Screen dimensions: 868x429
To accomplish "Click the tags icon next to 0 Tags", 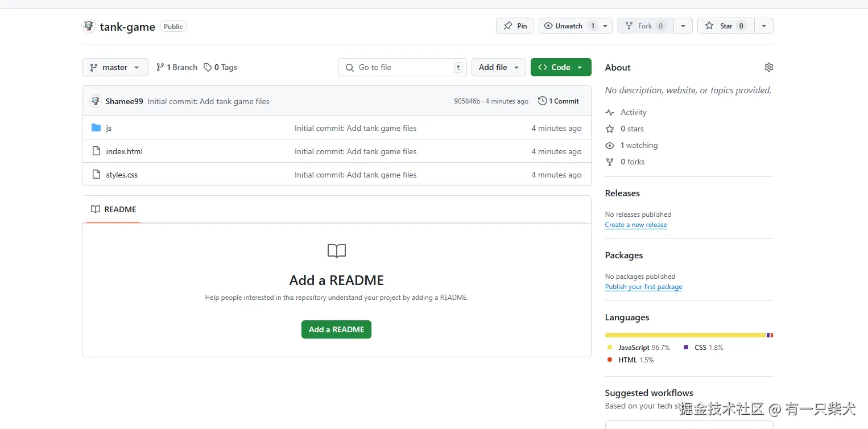I will pyautogui.click(x=208, y=67).
